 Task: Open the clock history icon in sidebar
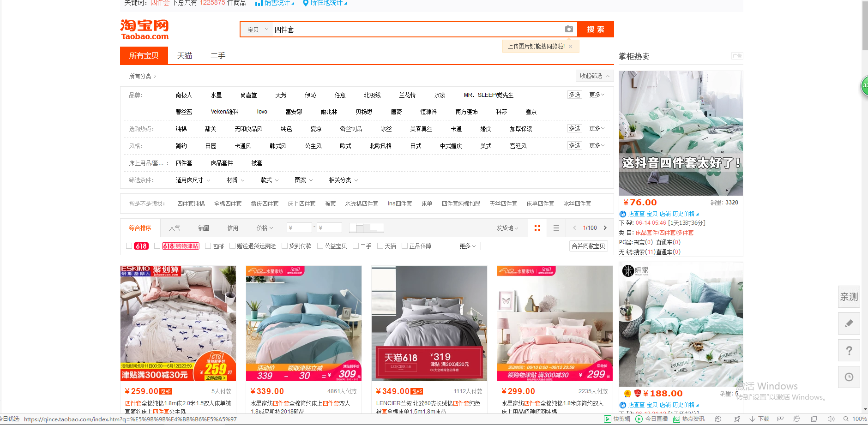(x=849, y=377)
